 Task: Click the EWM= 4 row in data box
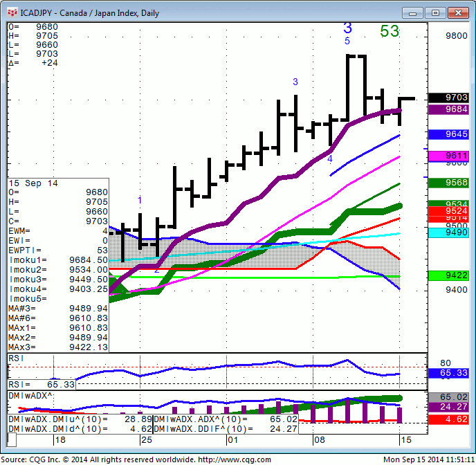click(58, 231)
